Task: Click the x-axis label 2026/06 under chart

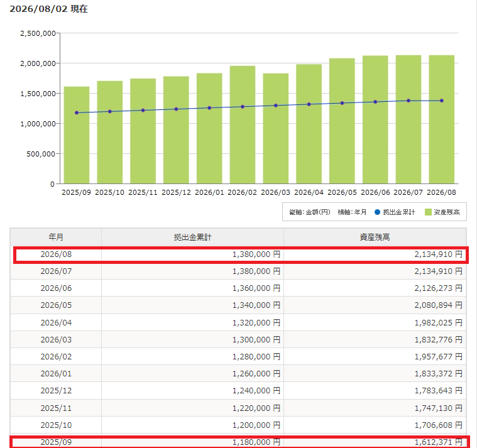Action: [375, 192]
